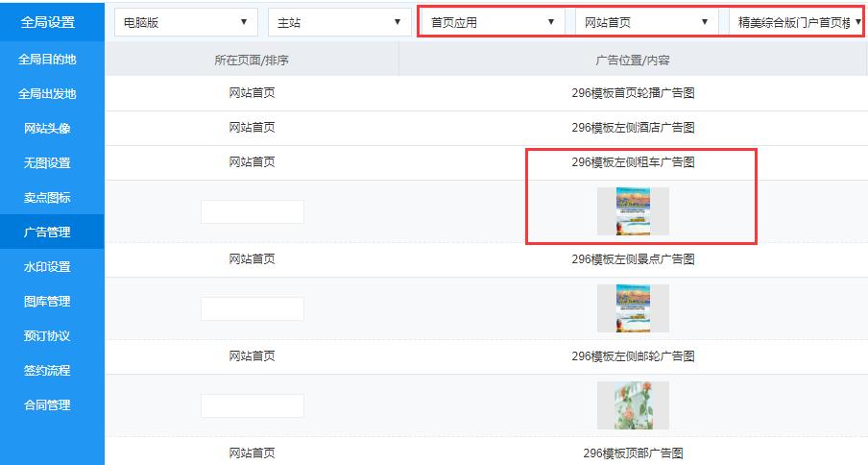Click sort input field under 租车广告图 row
This screenshot has width=868, height=465.
click(252, 211)
